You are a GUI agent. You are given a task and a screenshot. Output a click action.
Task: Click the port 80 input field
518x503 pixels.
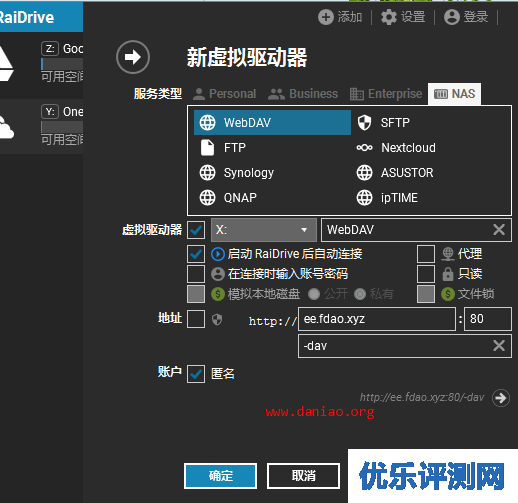click(488, 319)
